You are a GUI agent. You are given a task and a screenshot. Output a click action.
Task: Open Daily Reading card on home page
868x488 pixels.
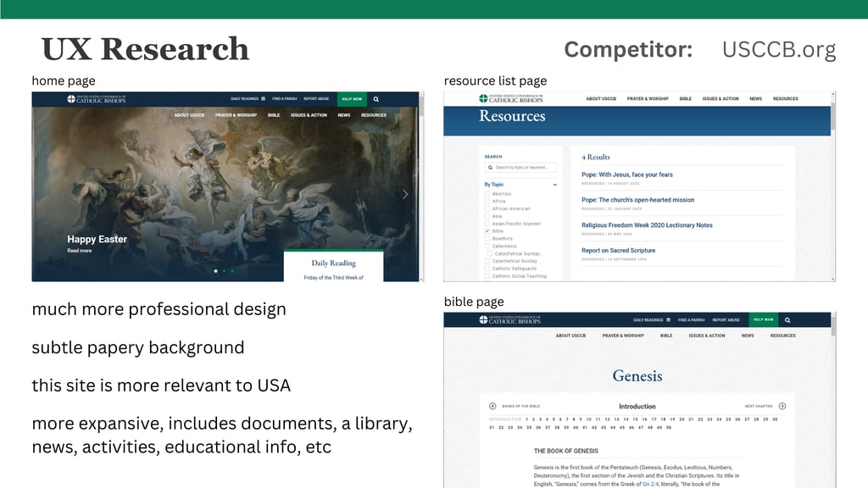coord(333,267)
